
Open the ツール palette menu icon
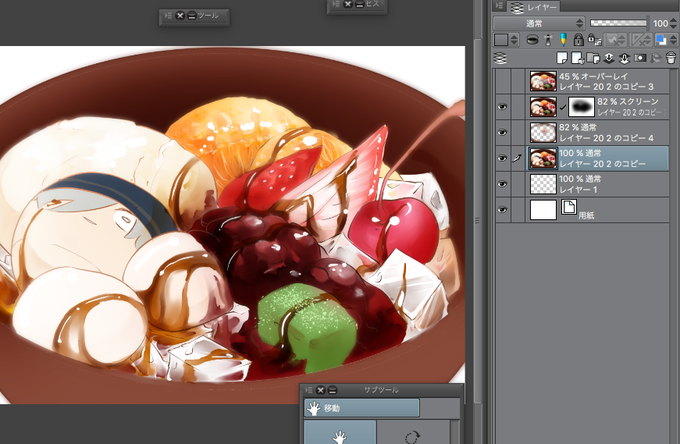coord(168,16)
